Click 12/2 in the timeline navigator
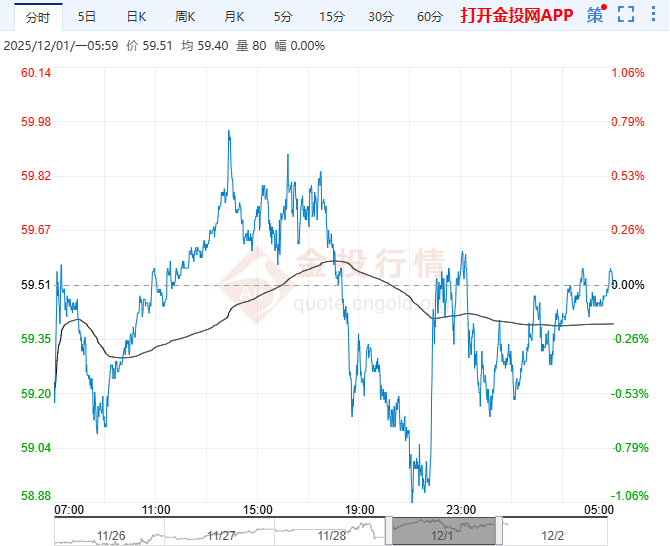Screen dimensions: 670x546 [x=552, y=535]
